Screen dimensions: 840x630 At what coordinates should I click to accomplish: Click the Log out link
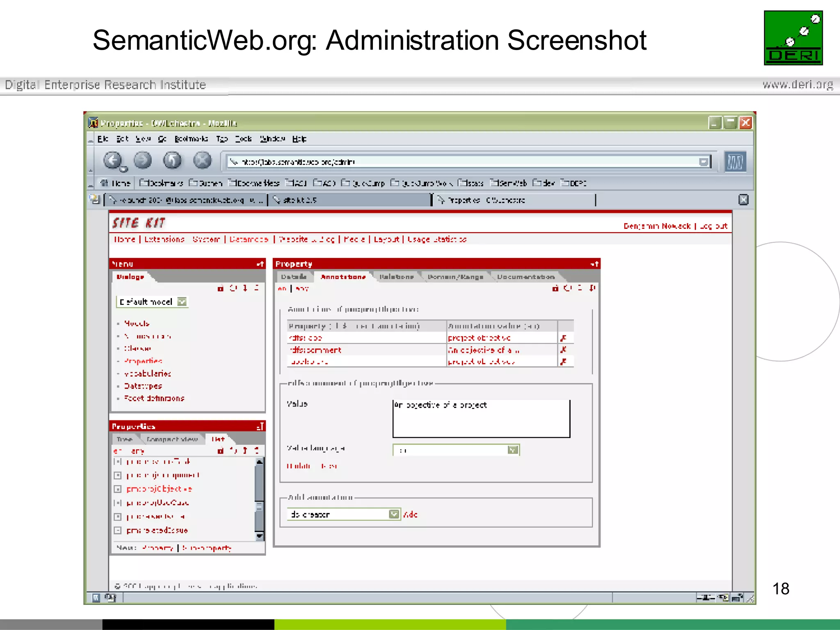713,226
